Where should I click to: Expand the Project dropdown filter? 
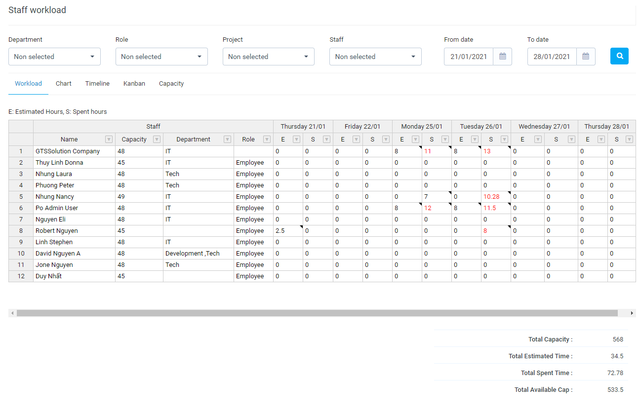click(x=268, y=57)
